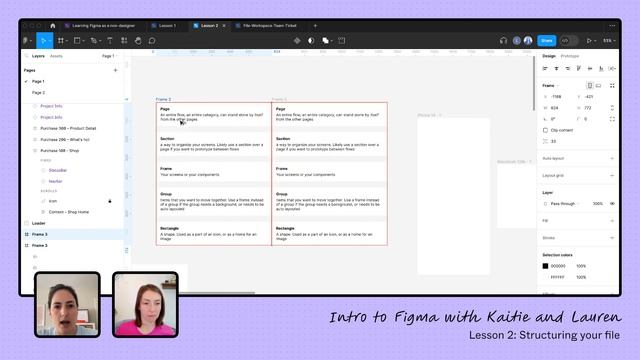Click the Align right icon
This screenshot has height=360, width=640.
568,69
